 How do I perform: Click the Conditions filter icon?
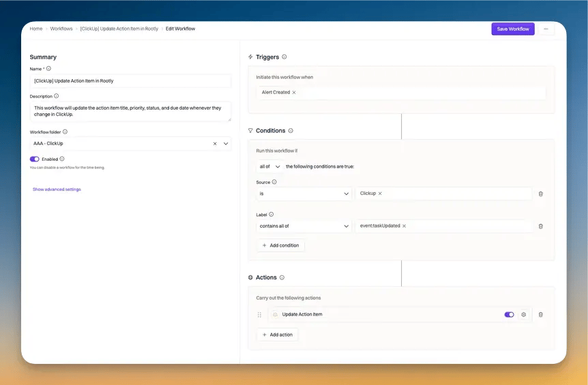tap(250, 130)
